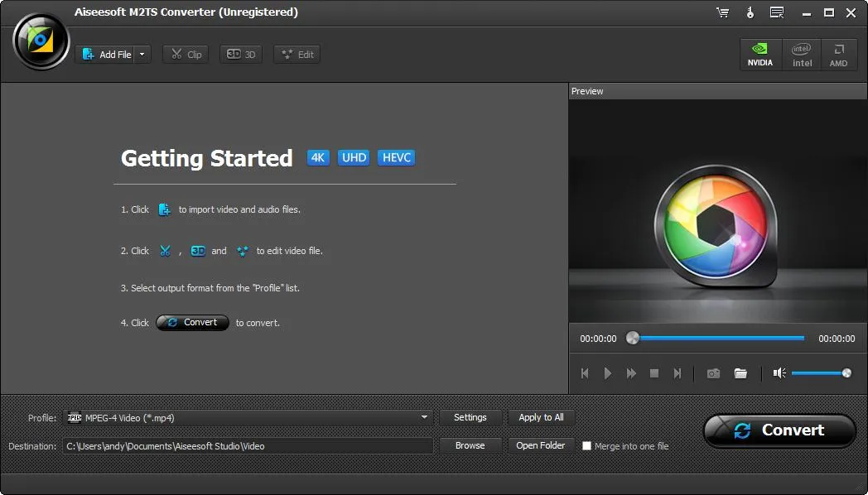Stop playback in the preview panel
This screenshot has width=868, height=495.
653,373
